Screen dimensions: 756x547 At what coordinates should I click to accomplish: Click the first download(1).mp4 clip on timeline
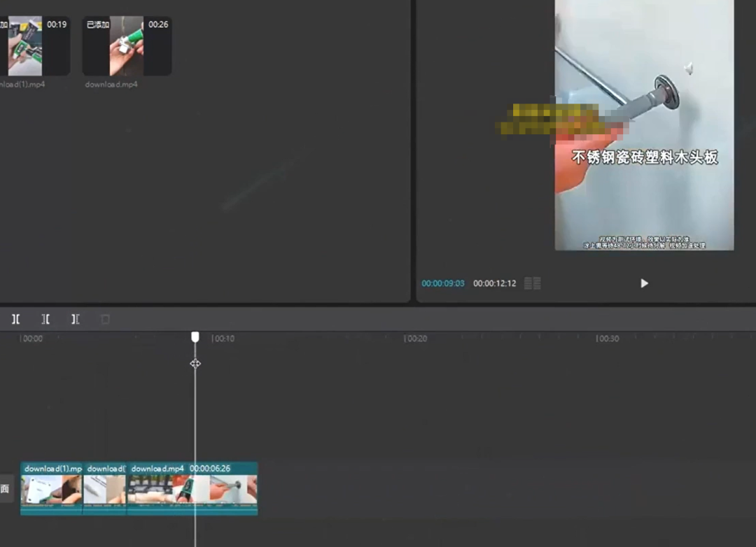[51, 489]
